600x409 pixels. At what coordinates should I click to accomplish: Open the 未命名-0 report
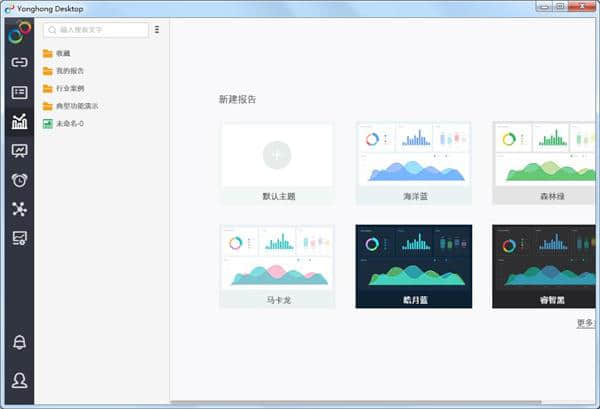pos(69,123)
